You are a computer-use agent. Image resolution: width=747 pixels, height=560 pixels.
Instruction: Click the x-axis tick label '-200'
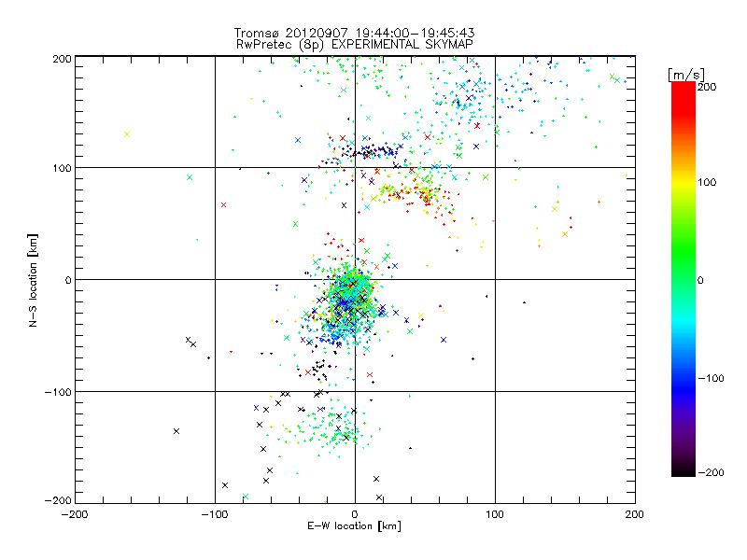coord(75,514)
